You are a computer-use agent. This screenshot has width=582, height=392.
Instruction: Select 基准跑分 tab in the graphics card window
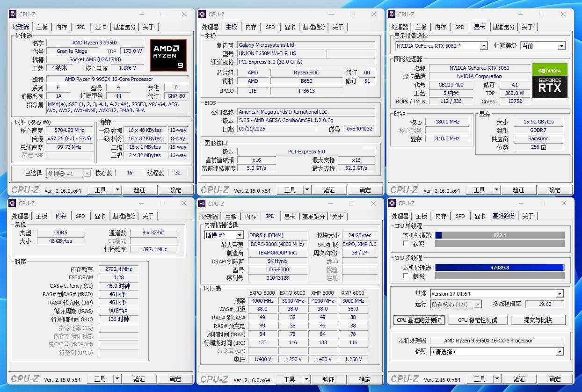(x=503, y=27)
